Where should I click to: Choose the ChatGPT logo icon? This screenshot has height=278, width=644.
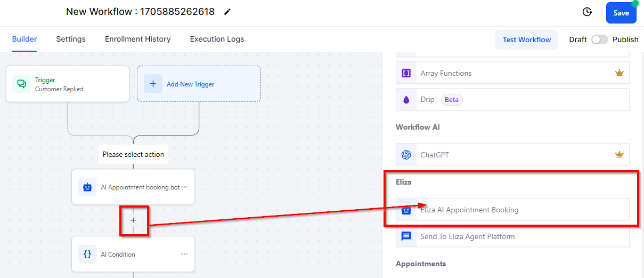pyautogui.click(x=406, y=155)
